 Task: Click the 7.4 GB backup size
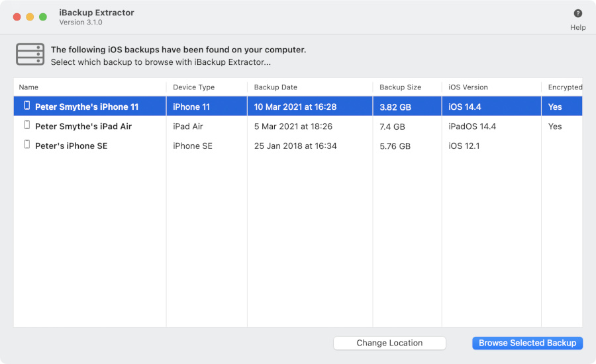click(392, 126)
